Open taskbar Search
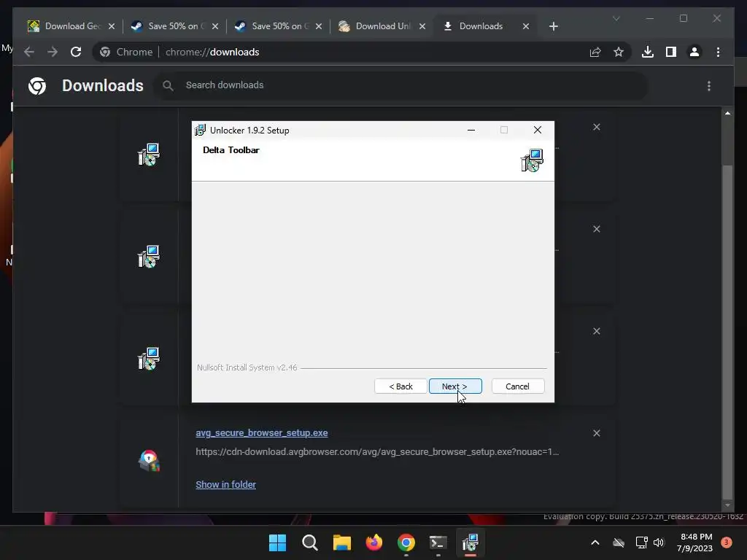Image resolution: width=747 pixels, height=560 pixels. [x=309, y=542]
